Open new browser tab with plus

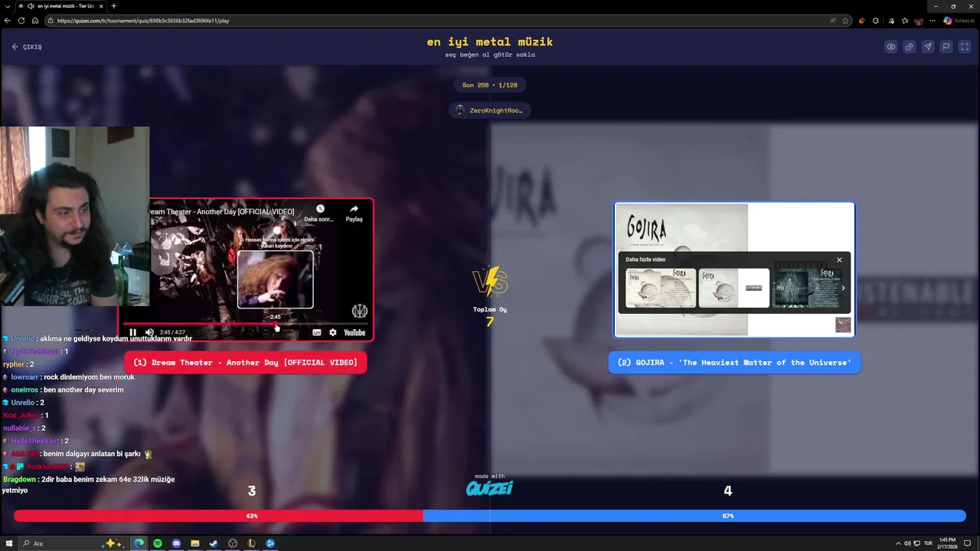(114, 6)
